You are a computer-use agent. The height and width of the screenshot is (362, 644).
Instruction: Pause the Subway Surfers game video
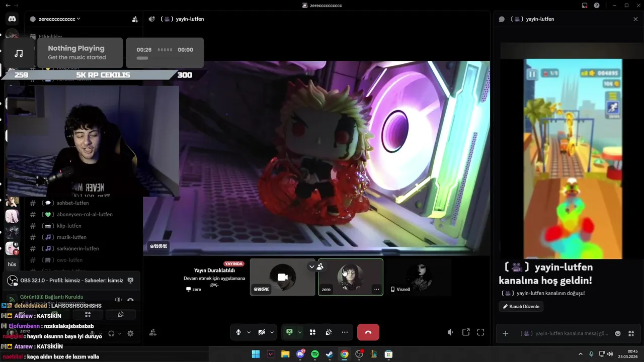click(532, 74)
